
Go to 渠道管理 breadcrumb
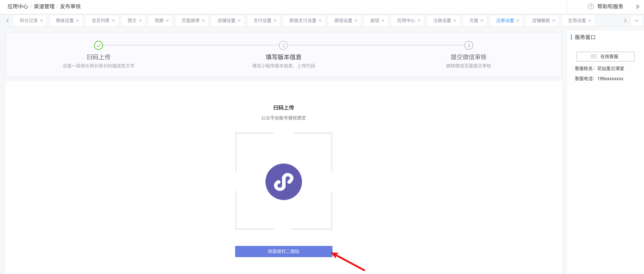(44, 6)
